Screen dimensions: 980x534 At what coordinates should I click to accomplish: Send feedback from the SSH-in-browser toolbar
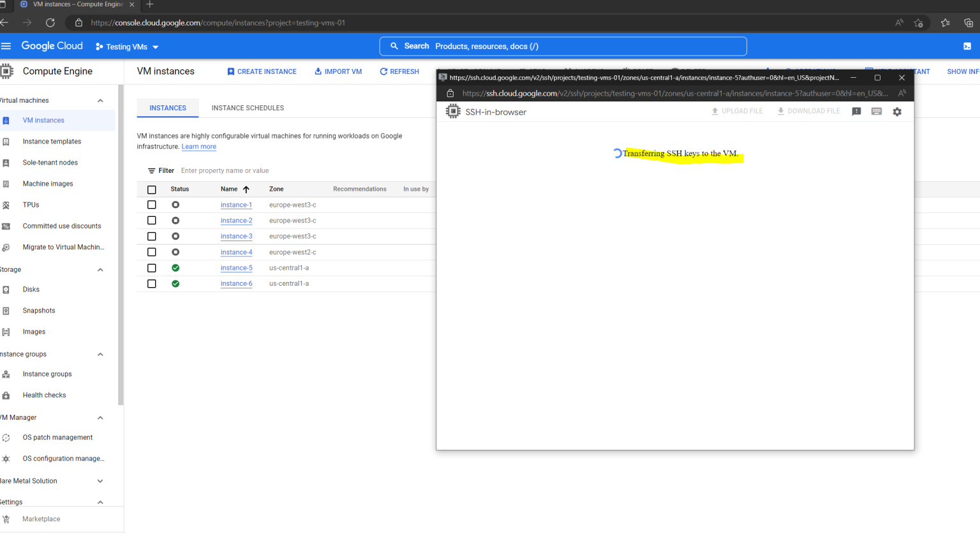[856, 111]
